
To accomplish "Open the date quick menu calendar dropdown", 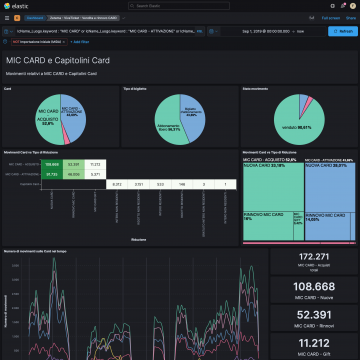I will [x=213, y=31].
